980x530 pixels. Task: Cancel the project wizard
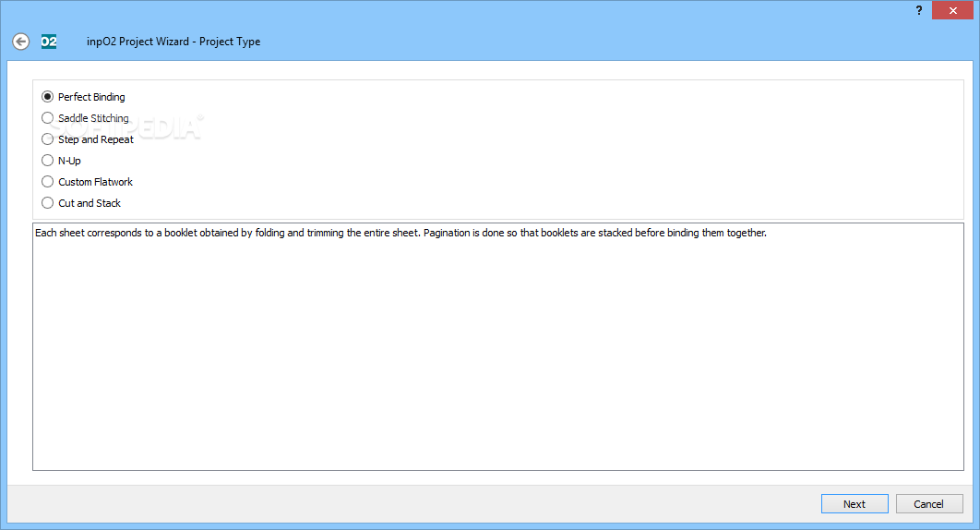(928, 504)
